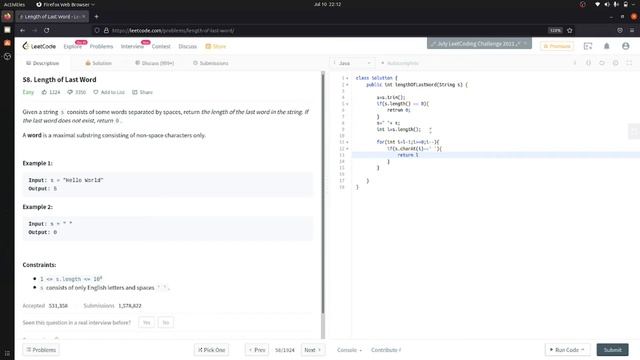Open Firefox Web Browser app menu
Screen dimensions: 640x360
[65, 4]
